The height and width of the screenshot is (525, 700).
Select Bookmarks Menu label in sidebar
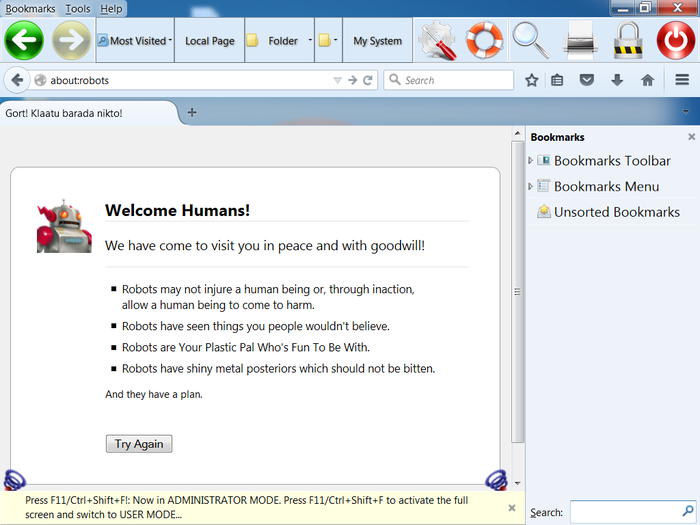(606, 187)
